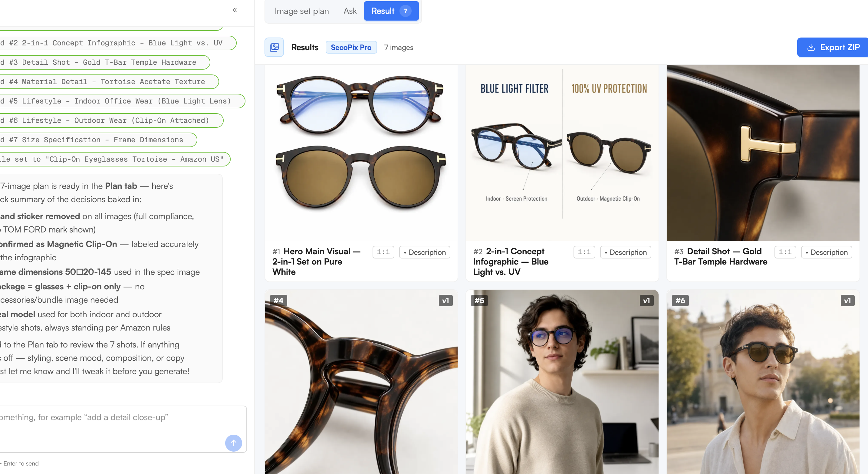Open the indoor office model image
This screenshot has height=474, width=868.
[562, 382]
